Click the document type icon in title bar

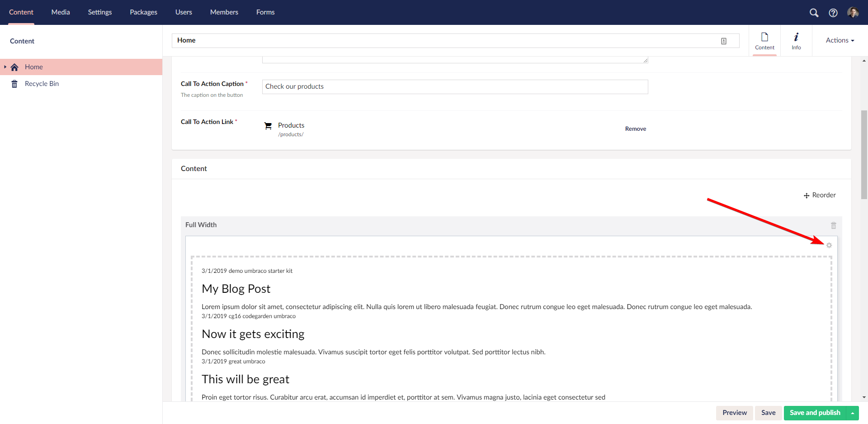click(x=724, y=41)
